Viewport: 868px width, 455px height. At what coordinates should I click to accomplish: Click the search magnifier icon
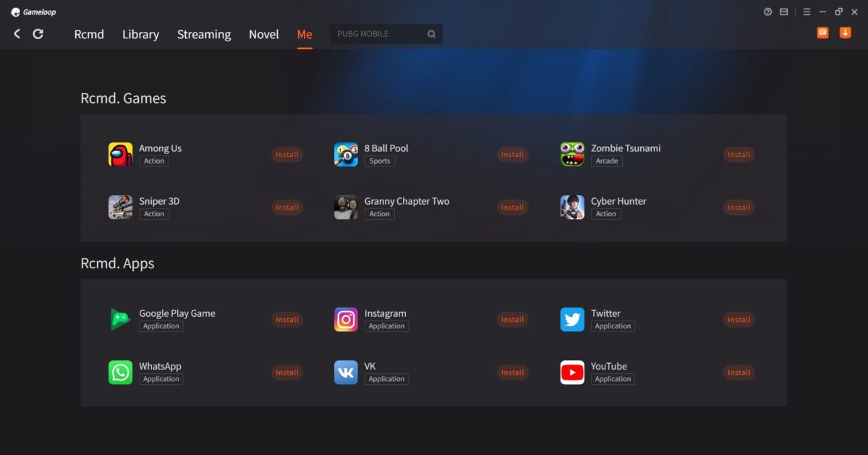[x=431, y=33]
